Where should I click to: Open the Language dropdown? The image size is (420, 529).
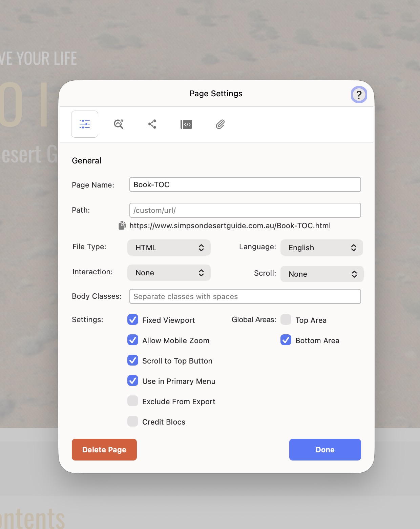321,248
